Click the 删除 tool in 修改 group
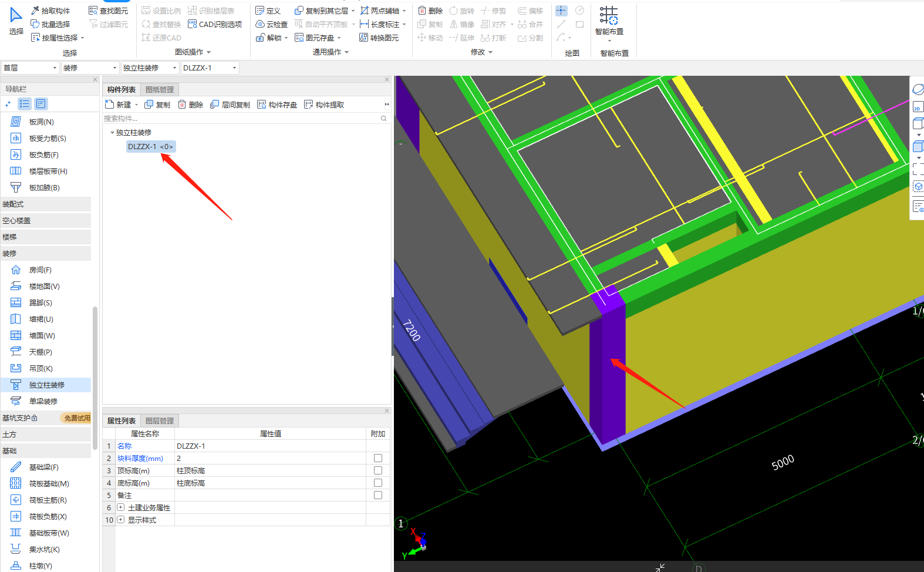The image size is (924, 572). point(430,11)
